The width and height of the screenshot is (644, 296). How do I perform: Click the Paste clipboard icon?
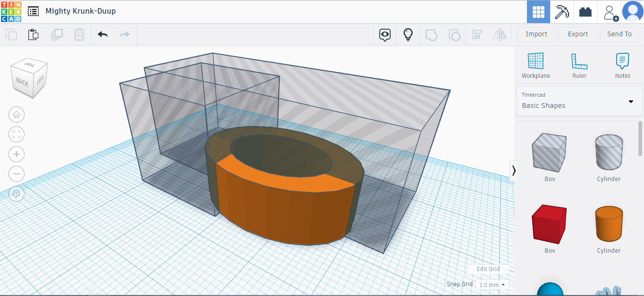click(x=33, y=34)
